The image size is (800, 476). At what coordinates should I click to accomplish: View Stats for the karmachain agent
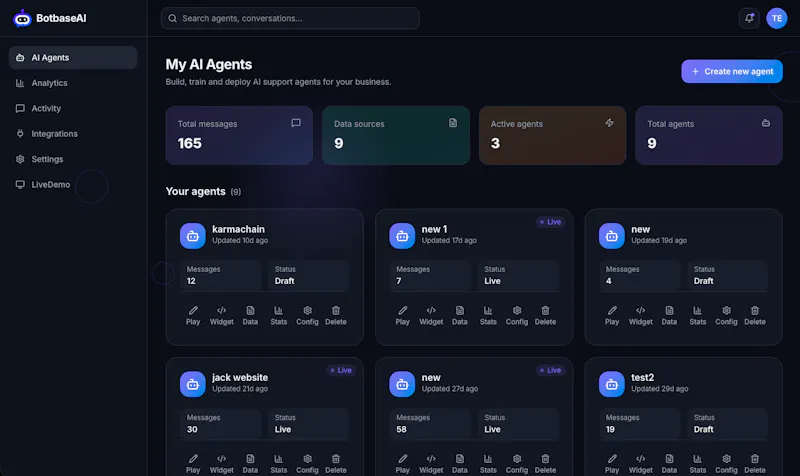click(x=279, y=315)
